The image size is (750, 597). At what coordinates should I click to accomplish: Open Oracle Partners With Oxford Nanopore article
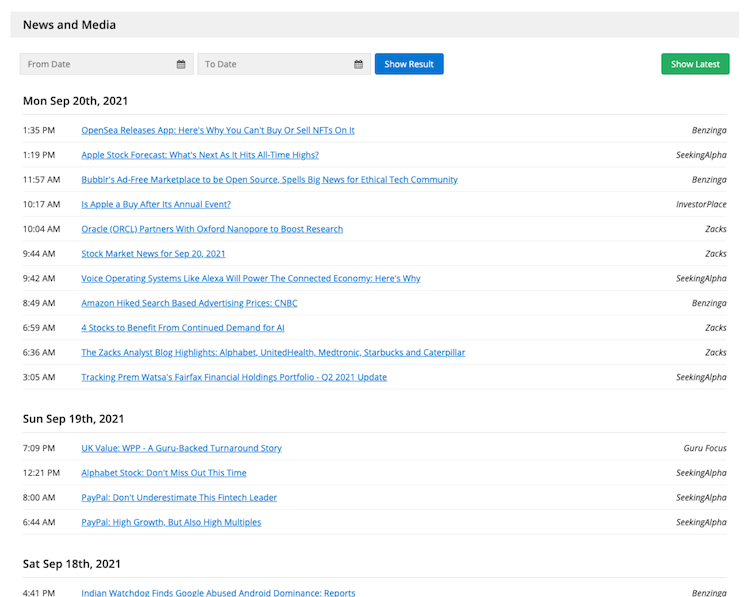pos(211,229)
